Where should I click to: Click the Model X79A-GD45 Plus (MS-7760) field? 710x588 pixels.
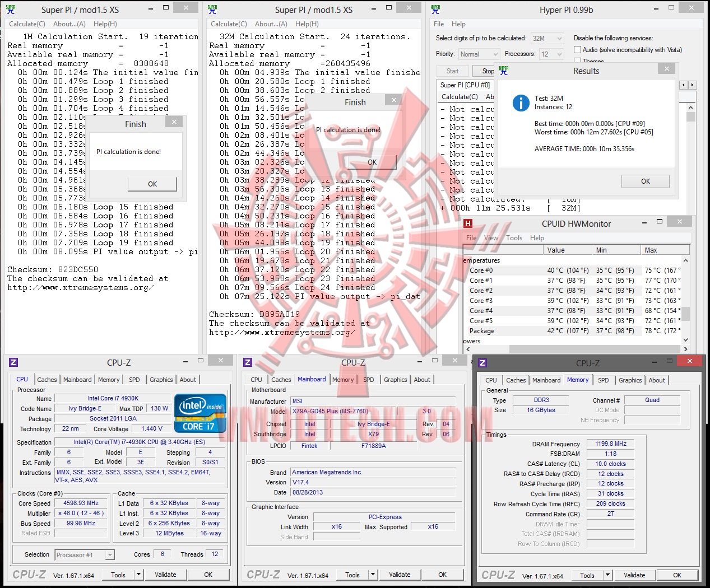(x=343, y=411)
